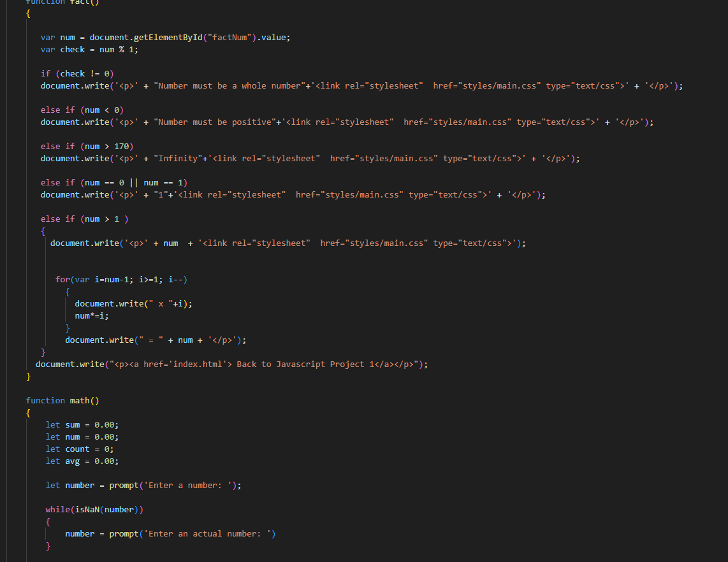This screenshot has width=728, height=562.
Task: Click the else if (num > 170) line
Action: pyautogui.click(x=87, y=147)
